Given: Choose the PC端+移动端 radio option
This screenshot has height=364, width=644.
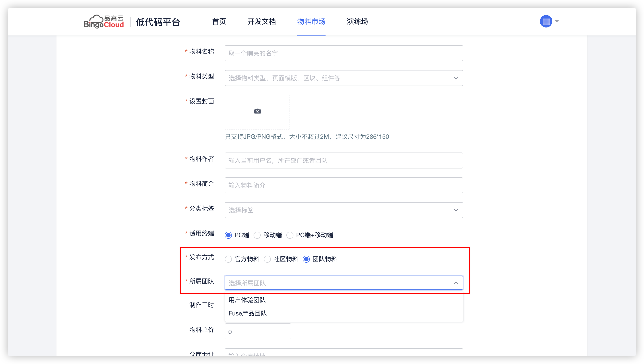Looking at the screenshot, I should (x=290, y=235).
